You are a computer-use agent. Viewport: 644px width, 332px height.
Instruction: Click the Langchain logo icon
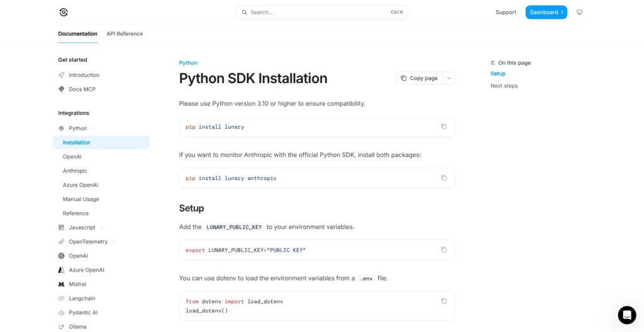62,298
